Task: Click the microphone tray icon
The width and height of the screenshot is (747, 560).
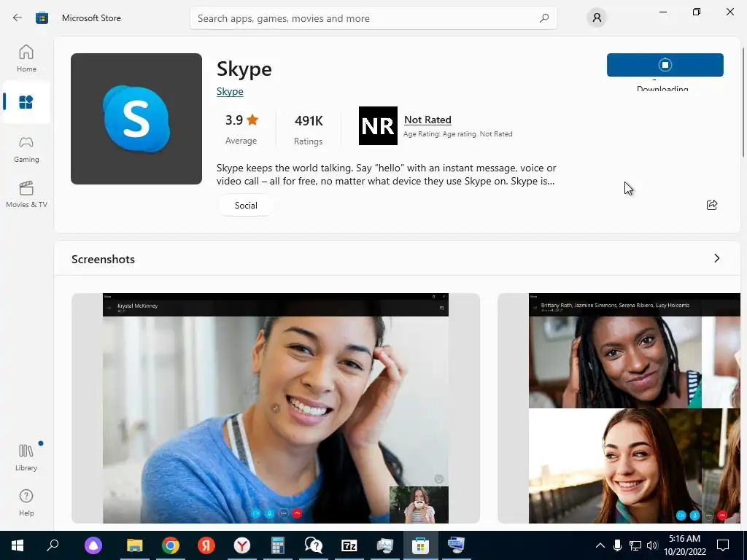Action: point(617,545)
